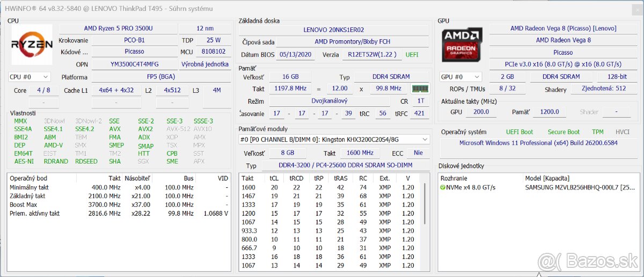Click the greyed AVX-512 feature label
Viewport: 644px width, 277px height.
point(178,129)
